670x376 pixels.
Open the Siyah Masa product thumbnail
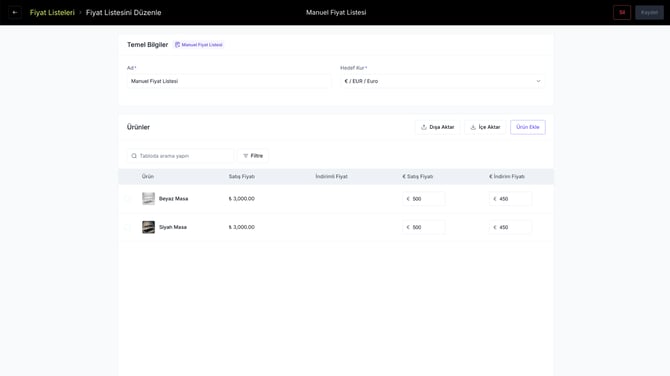click(x=148, y=227)
